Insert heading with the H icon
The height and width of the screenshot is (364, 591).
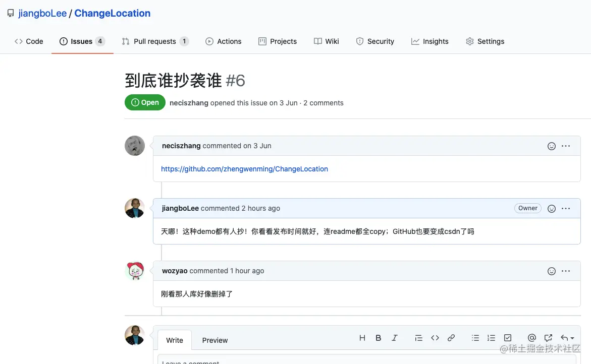click(x=362, y=338)
